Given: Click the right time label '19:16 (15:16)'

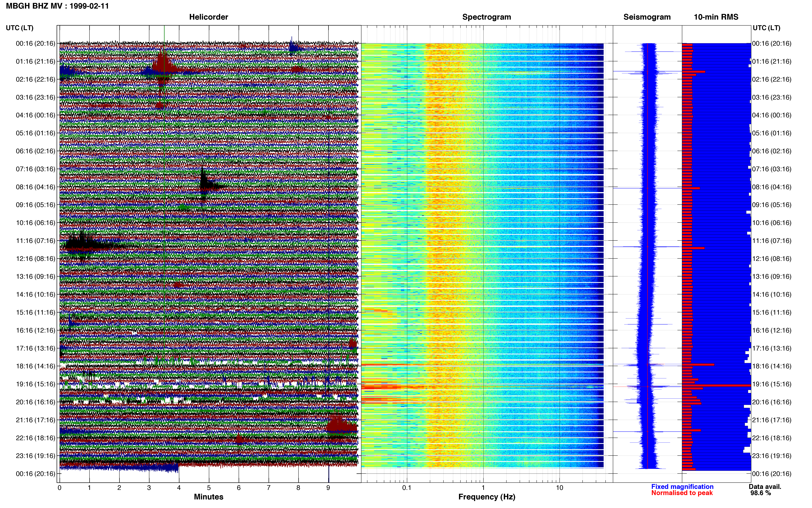Looking at the screenshot, I should pyautogui.click(x=772, y=384).
